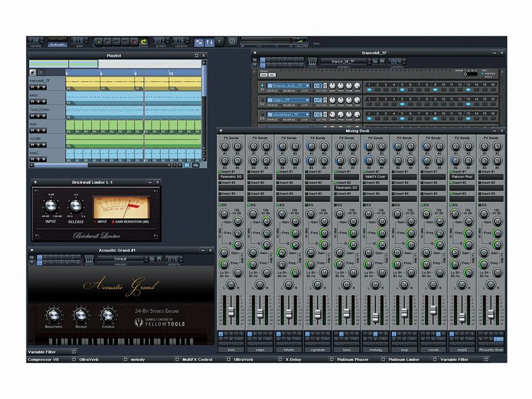Click the open-preset folder icon in trancekit_TF
This screenshot has height=399, width=532.
point(376,61)
